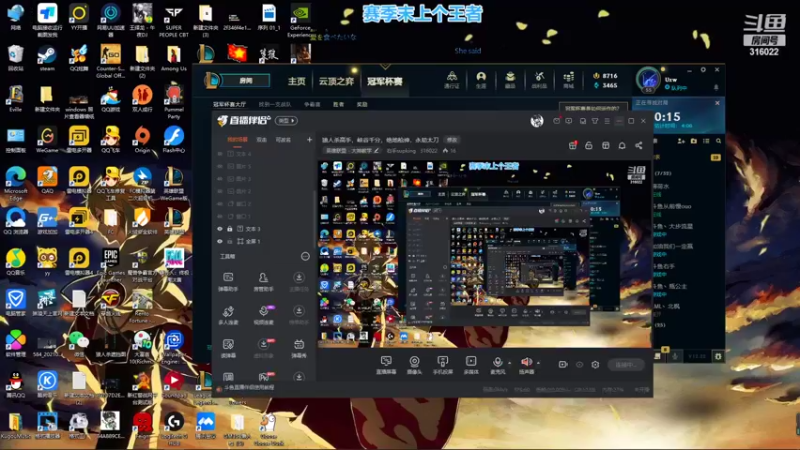Add a 多媒体 multimedia source
Viewport: 800px width, 450px height.
470,365
